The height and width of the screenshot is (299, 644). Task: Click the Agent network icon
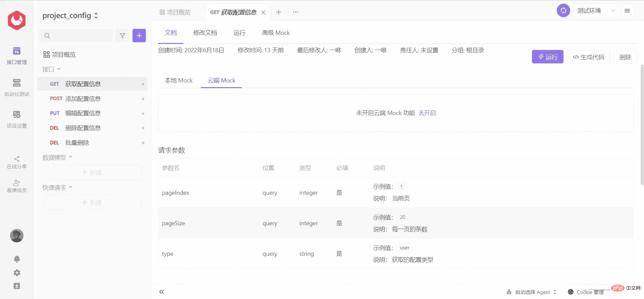[x=509, y=292]
